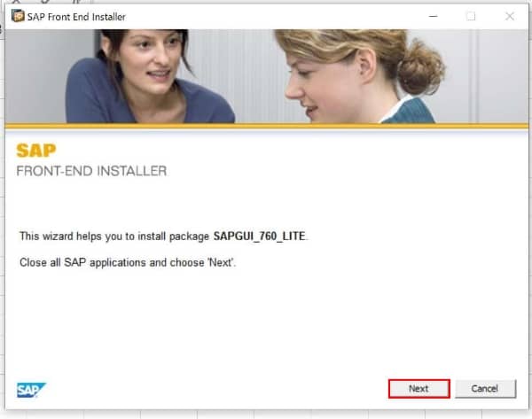Click the empty white area above the Next button
Screen dimensions: 532x419
click(419, 337)
